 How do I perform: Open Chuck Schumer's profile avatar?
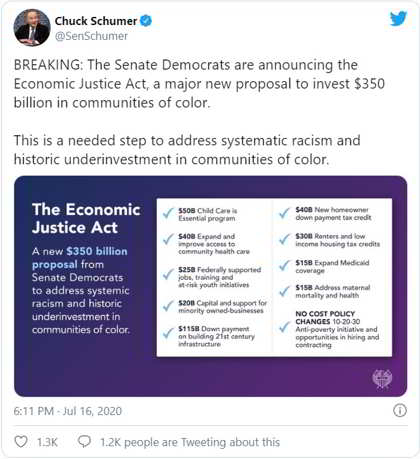[x=32, y=27]
